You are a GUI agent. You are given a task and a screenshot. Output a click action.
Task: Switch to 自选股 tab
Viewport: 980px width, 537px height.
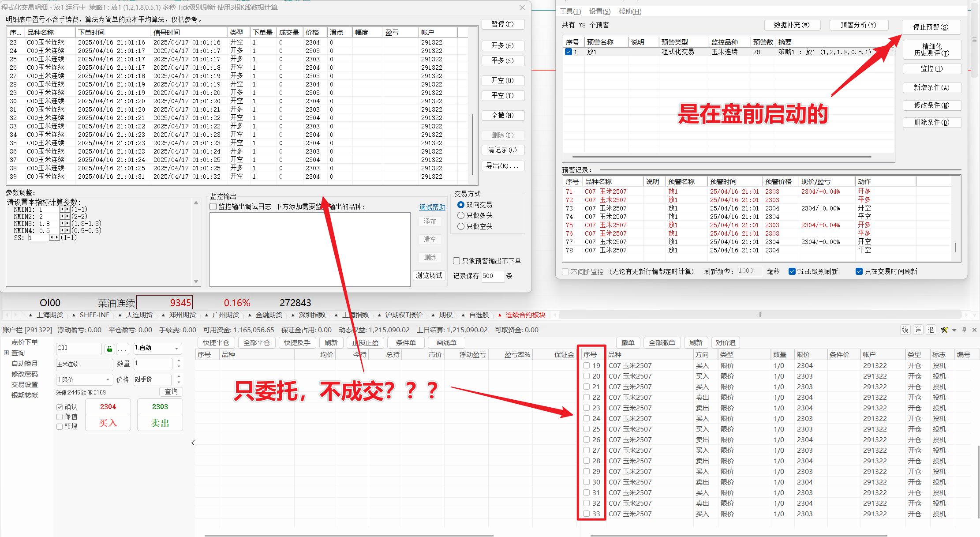coord(479,315)
